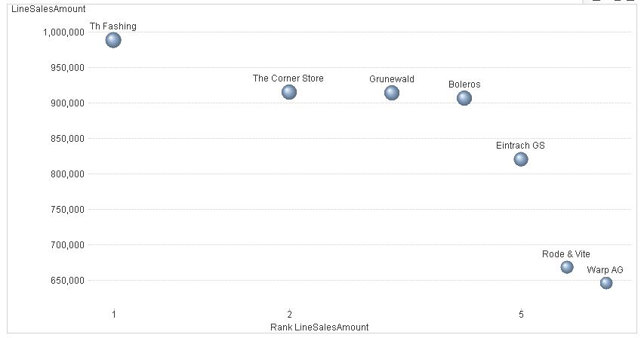Click the Grunewald bubble marker
This screenshot has height=338, width=644.
392,93
